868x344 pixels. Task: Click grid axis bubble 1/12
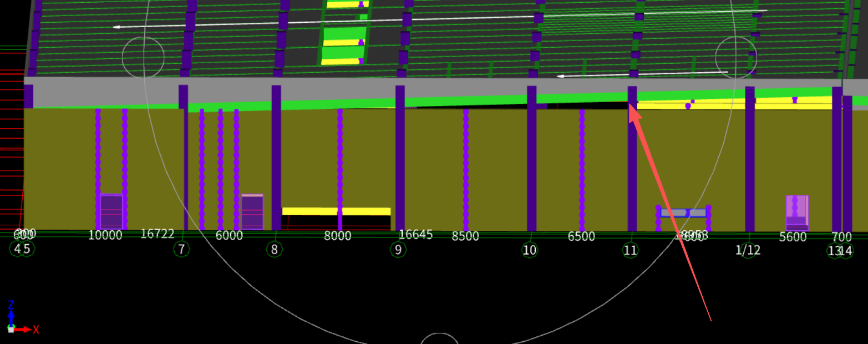point(748,250)
